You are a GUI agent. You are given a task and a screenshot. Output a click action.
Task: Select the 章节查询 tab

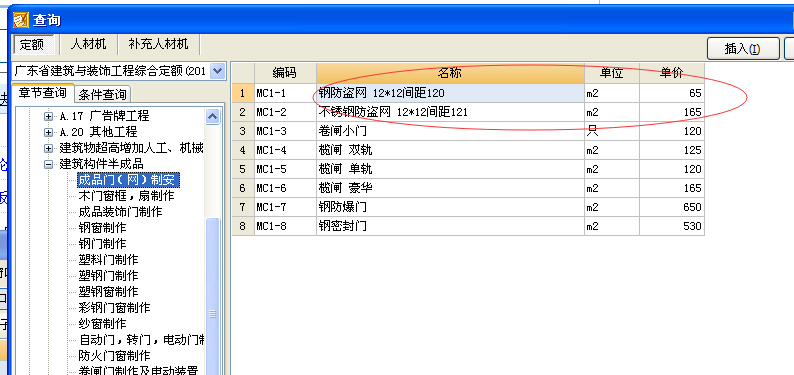[x=43, y=93]
